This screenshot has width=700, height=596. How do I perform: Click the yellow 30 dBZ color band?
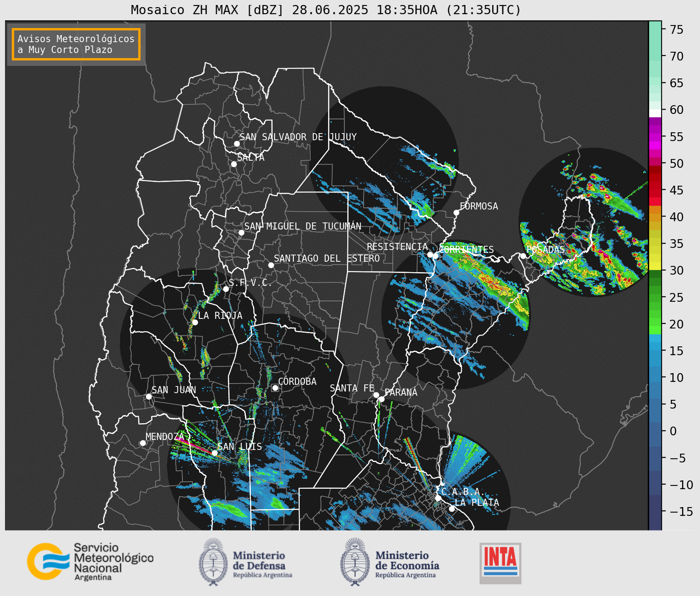(x=655, y=266)
